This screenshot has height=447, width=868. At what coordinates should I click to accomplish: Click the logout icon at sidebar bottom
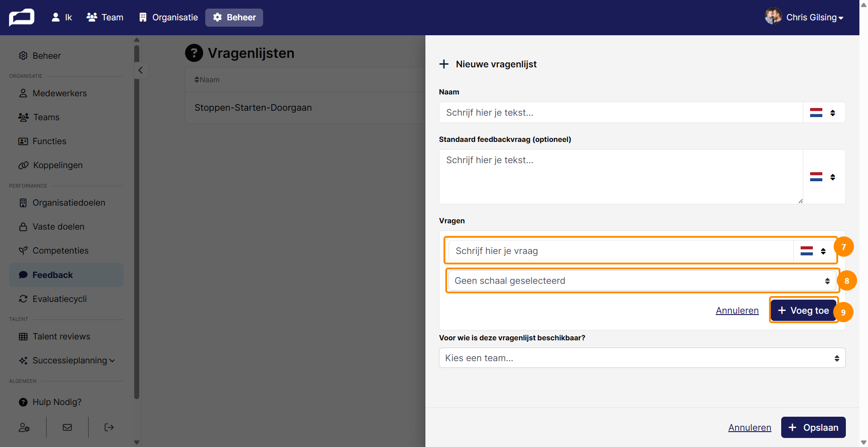(109, 427)
